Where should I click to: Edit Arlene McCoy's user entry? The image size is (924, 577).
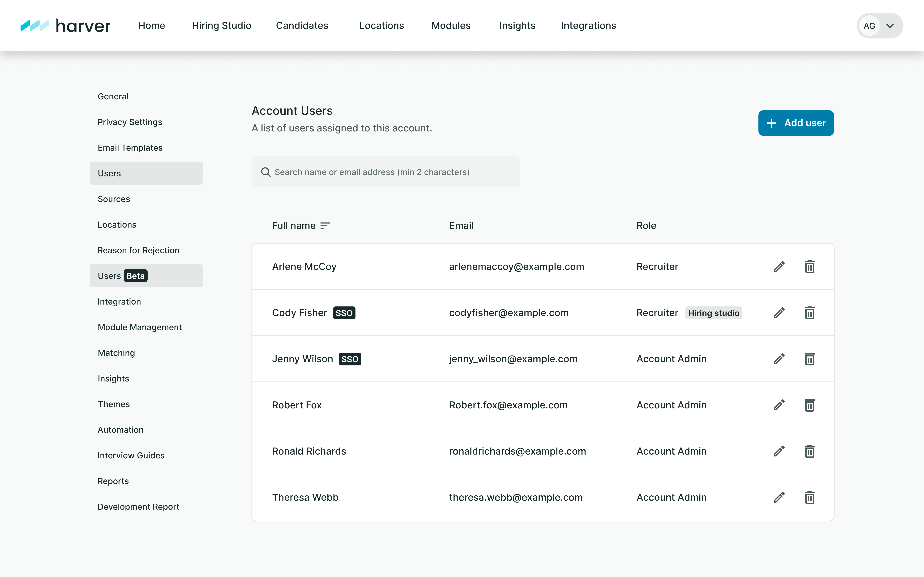(x=779, y=266)
